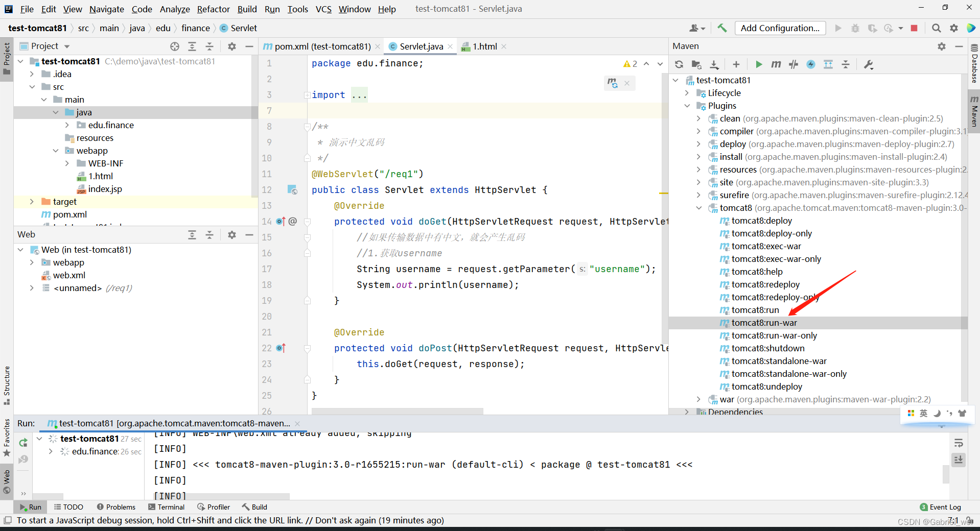Open Search Everywhere magnifier
Viewport: 980px width, 531px height.
point(936,28)
